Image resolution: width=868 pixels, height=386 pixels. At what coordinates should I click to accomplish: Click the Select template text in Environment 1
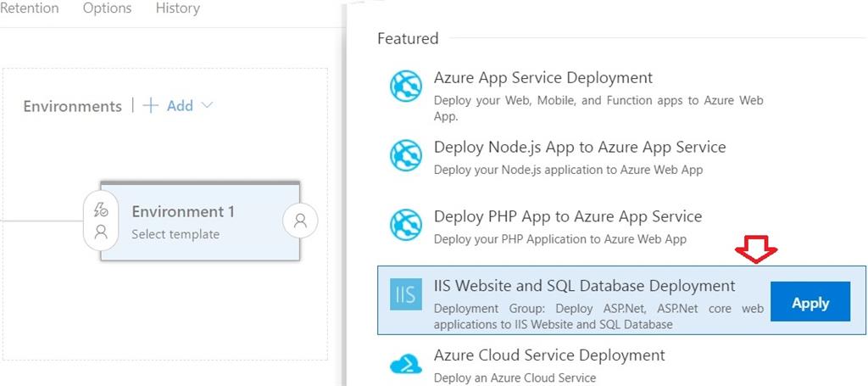[175, 234]
